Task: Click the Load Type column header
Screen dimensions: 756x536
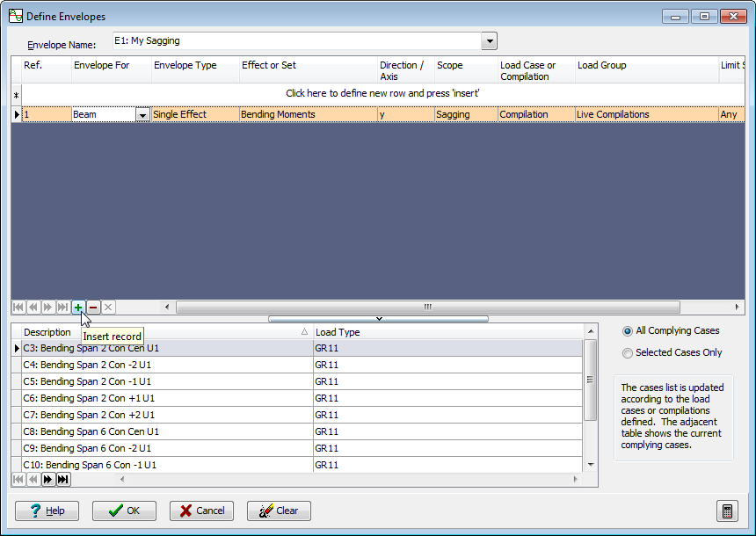Action: pyautogui.click(x=448, y=332)
